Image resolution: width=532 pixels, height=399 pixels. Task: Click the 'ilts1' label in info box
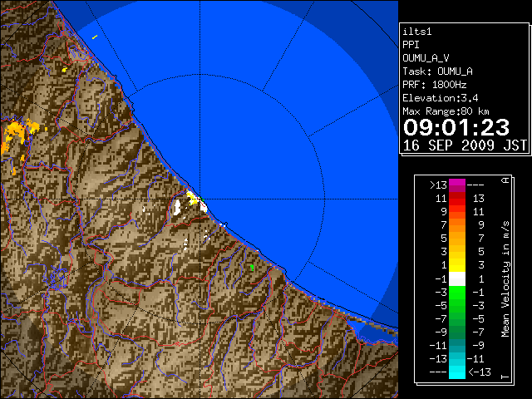[417, 32]
